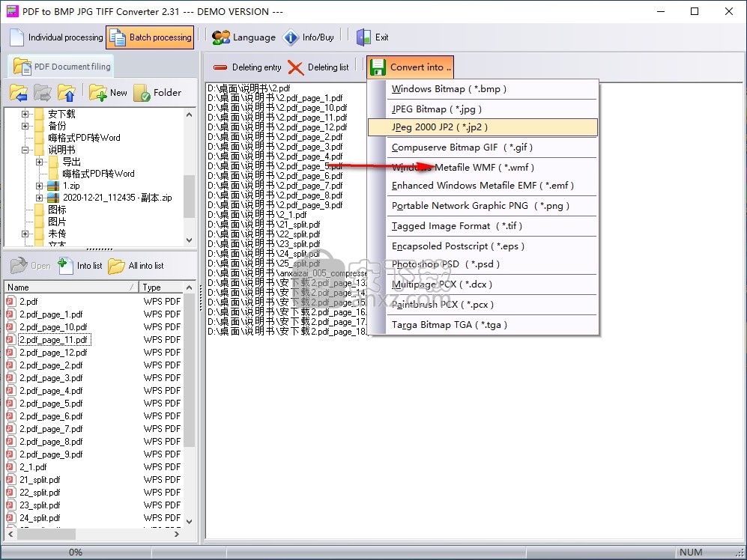Open the Info/Buy dialog

tap(308, 37)
